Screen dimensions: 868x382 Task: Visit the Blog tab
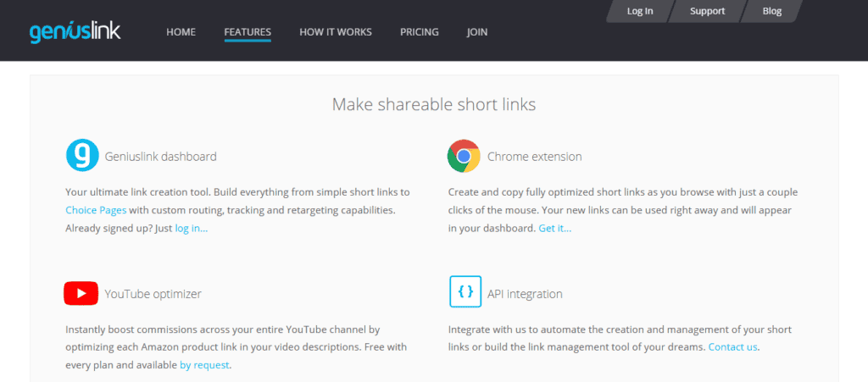click(x=771, y=11)
